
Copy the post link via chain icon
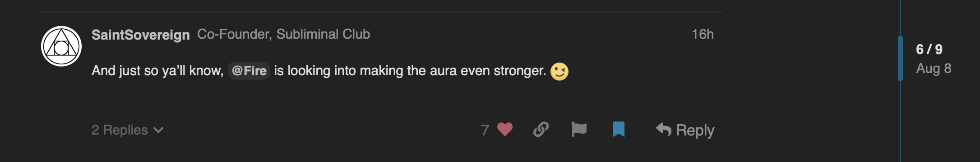click(x=541, y=130)
